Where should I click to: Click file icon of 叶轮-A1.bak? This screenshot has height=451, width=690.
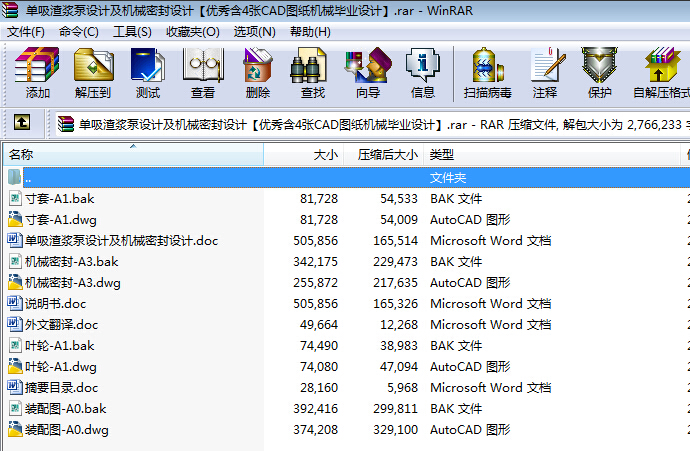(x=15, y=345)
